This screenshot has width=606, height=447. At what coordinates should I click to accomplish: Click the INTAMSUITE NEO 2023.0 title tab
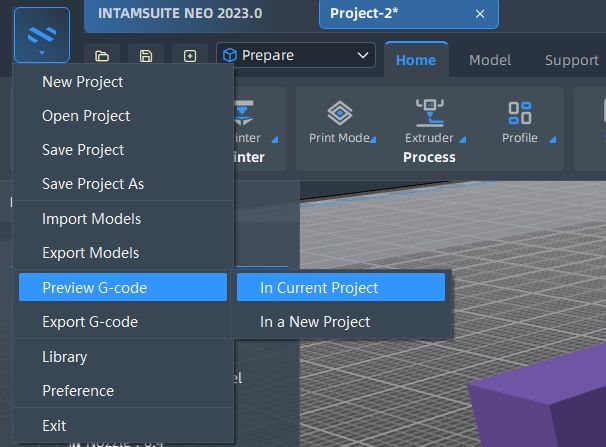tap(180, 14)
